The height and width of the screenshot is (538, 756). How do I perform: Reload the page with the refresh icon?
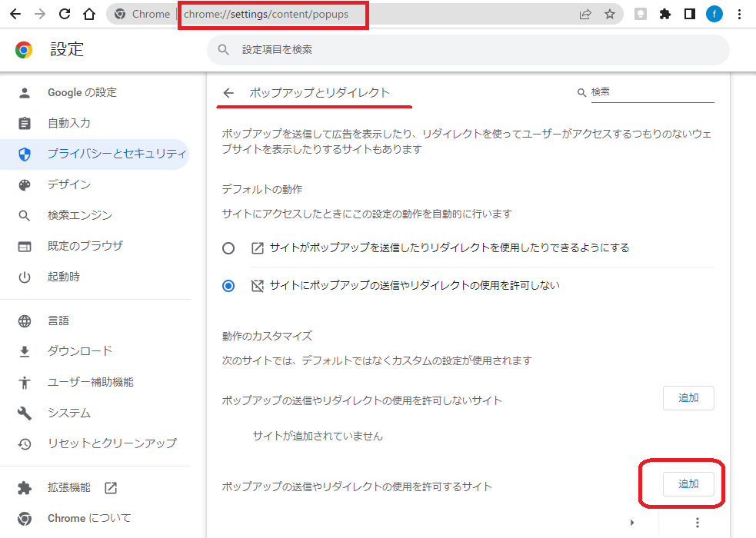(x=65, y=14)
